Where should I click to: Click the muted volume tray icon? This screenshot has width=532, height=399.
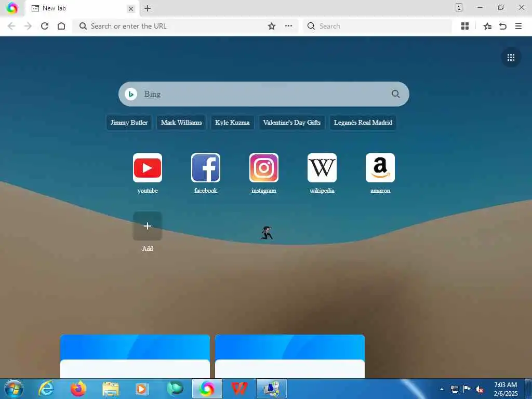[x=479, y=389]
